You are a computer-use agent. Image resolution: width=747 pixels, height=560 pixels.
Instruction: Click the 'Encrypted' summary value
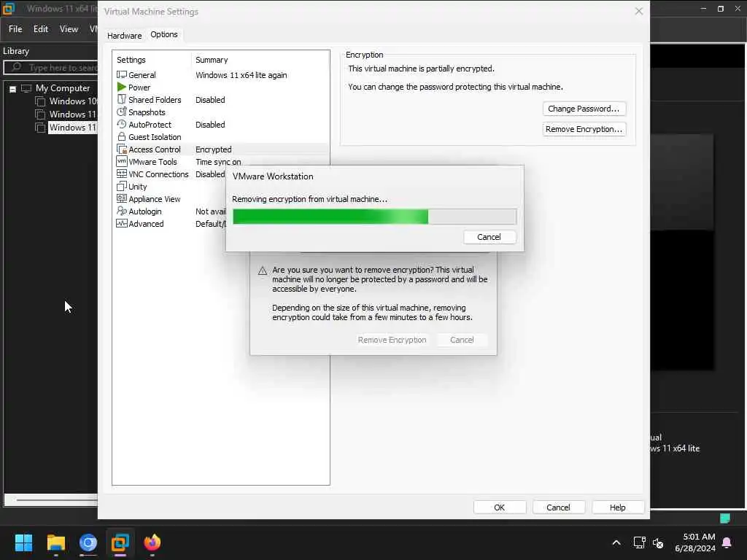point(214,149)
